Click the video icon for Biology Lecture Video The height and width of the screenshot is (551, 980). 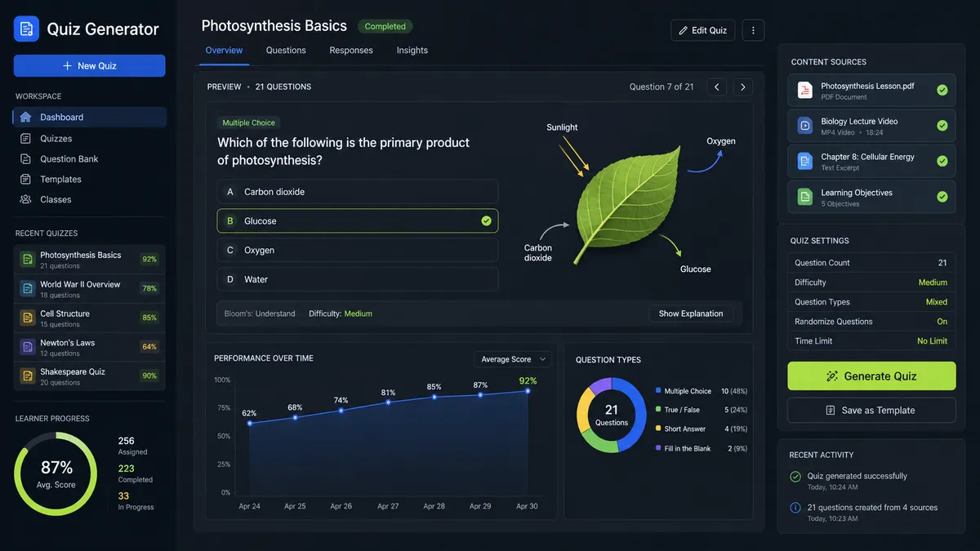(x=805, y=126)
